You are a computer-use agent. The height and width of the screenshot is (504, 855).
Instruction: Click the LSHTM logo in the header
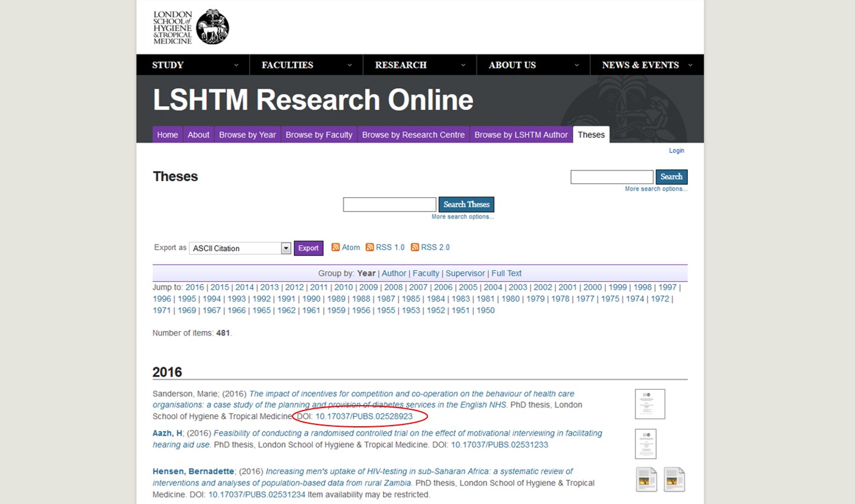click(191, 27)
